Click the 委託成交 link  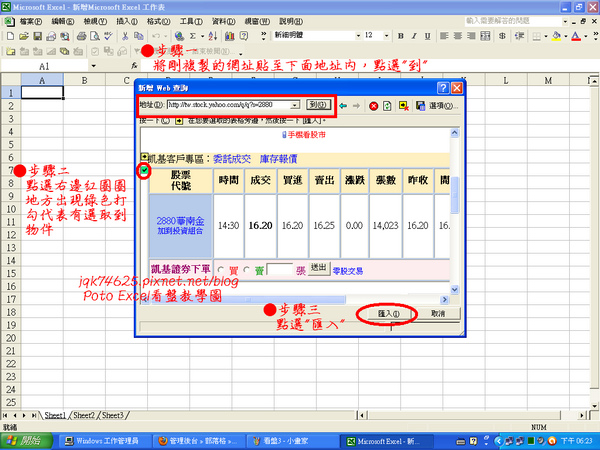pos(232,159)
